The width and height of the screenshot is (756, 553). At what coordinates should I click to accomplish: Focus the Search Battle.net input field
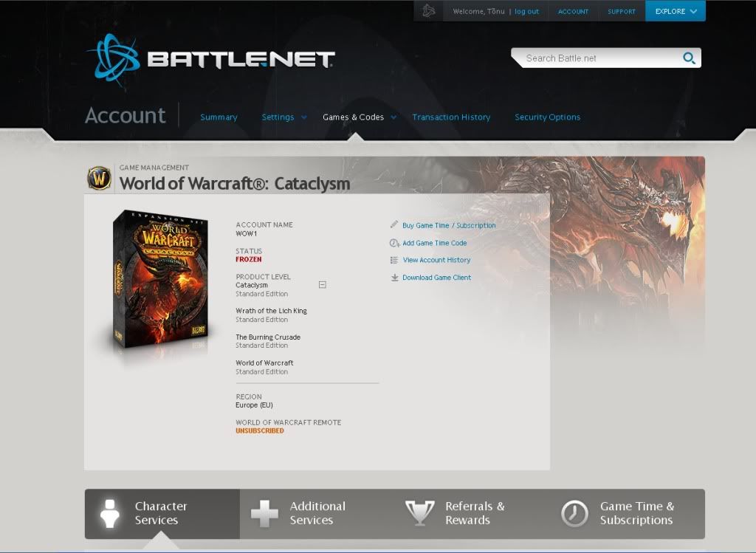tap(598, 58)
